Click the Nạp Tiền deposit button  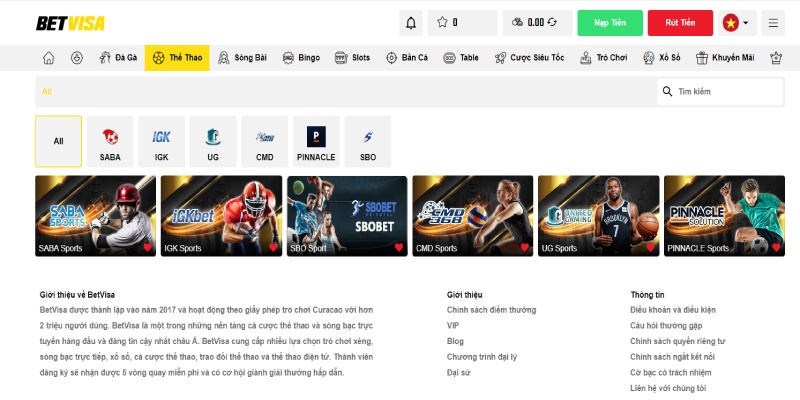[610, 23]
